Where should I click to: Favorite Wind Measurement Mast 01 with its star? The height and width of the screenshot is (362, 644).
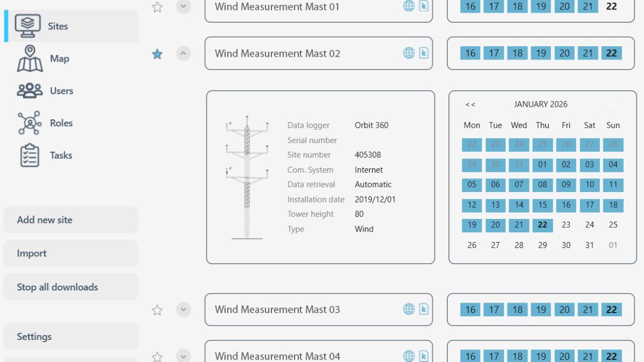157,7
